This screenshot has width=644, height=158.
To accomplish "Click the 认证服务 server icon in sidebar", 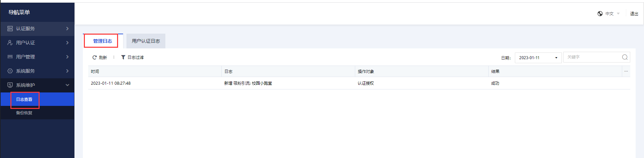I will pyautogui.click(x=10, y=29).
